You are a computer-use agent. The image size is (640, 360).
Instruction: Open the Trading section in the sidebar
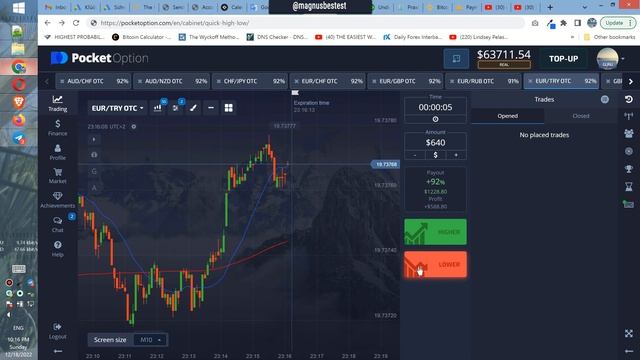point(58,103)
